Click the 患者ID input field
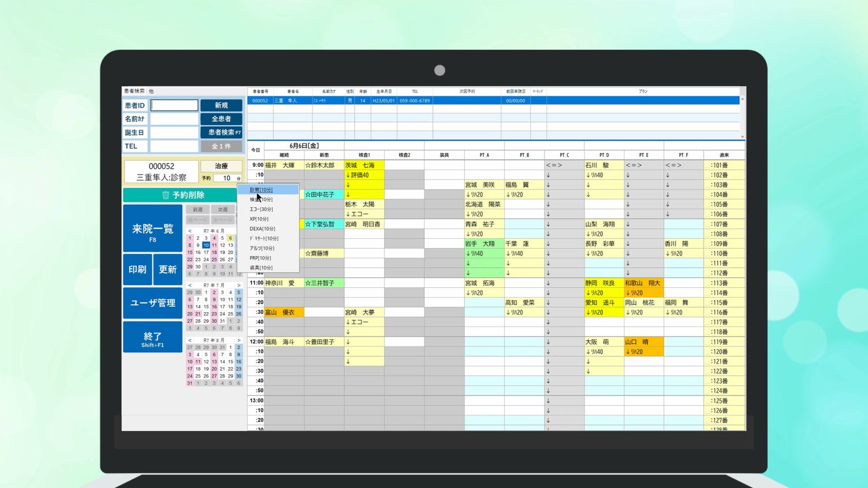The width and height of the screenshot is (868, 488). (174, 105)
